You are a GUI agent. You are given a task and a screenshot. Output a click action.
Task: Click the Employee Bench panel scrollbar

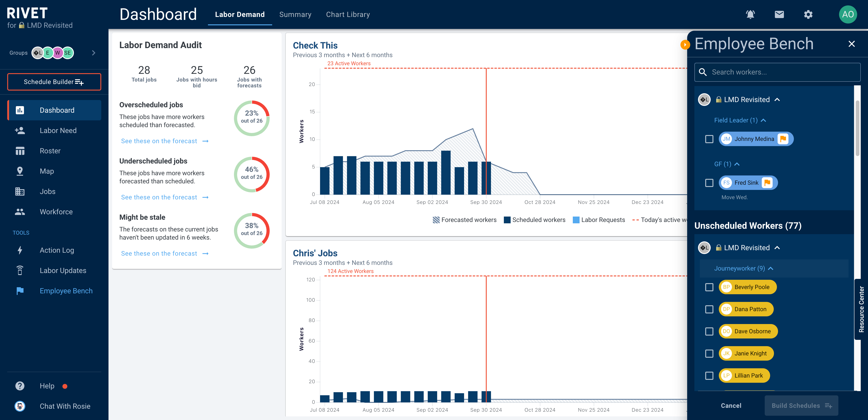tap(857, 128)
